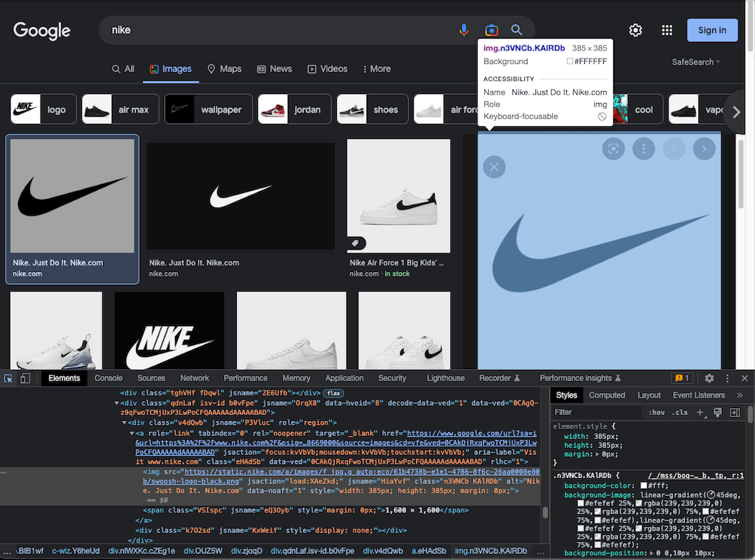Go to next image in preview panel
This screenshot has height=560, width=755.
pyautogui.click(x=704, y=149)
